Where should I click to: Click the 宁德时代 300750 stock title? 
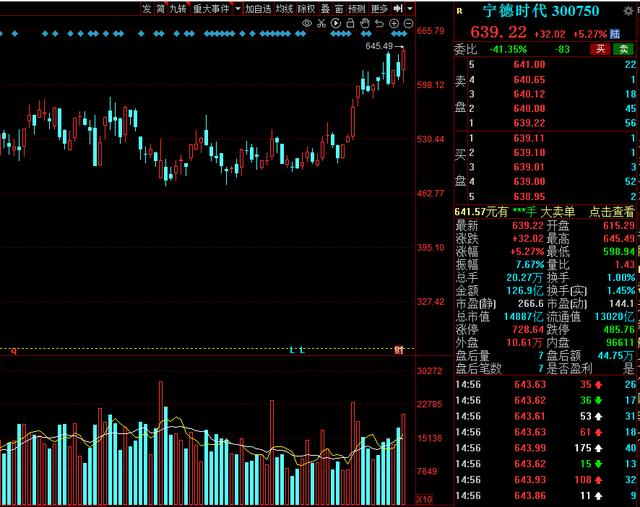coord(541,11)
